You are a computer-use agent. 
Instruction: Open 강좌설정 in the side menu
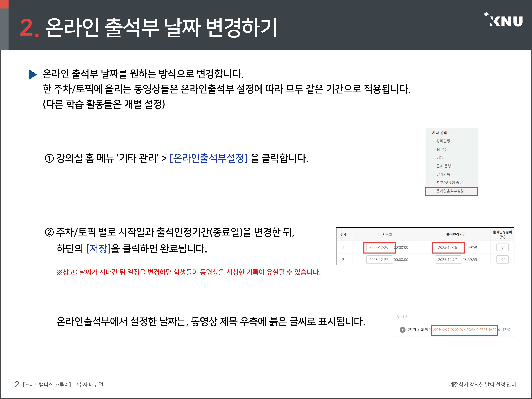[443, 141]
